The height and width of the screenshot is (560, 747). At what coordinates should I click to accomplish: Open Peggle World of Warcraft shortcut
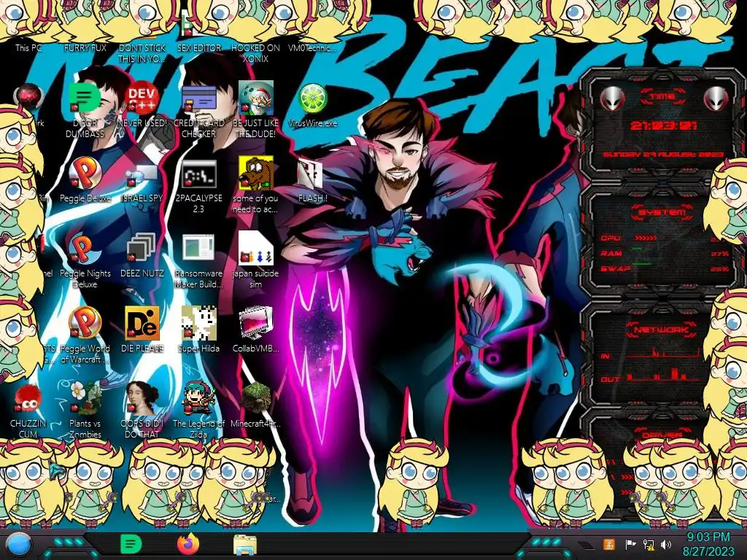(85, 324)
